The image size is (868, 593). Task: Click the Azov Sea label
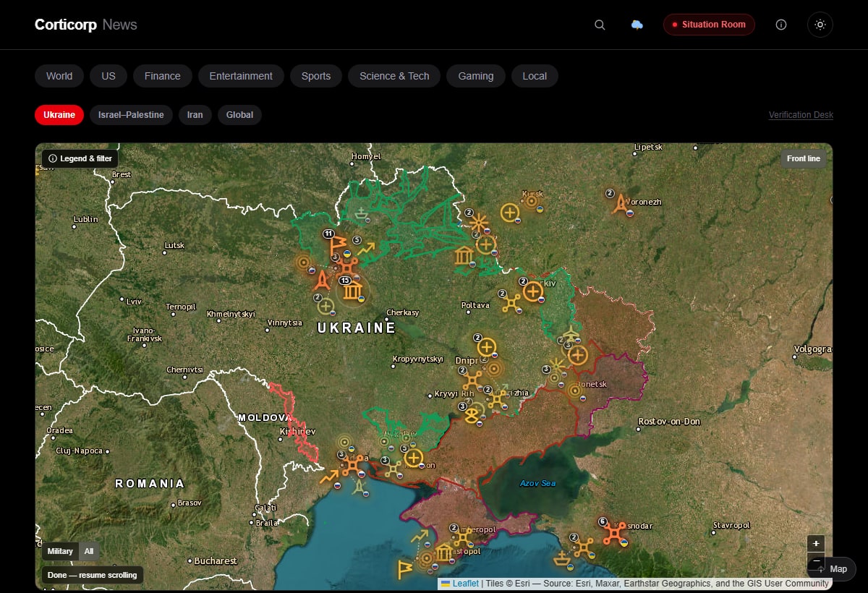coord(538,483)
